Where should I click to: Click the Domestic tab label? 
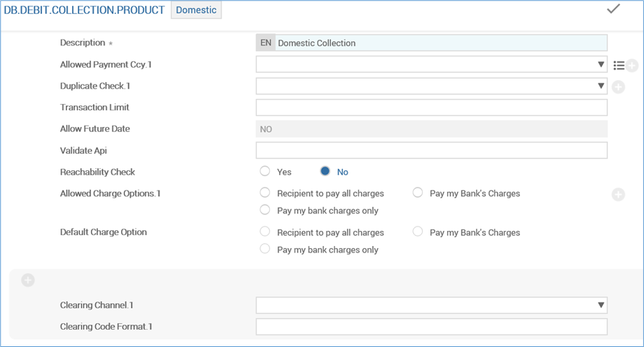coord(196,10)
